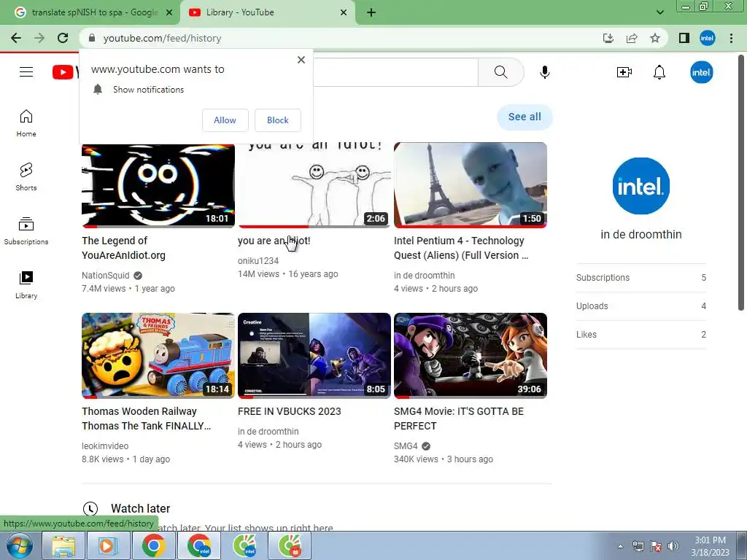Bookmark this page with the star
The height and width of the screenshot is (560, 747).
click(x=655, y=38)
